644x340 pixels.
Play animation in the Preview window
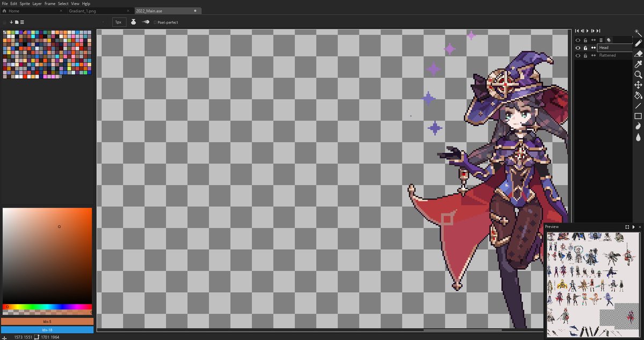634,227
